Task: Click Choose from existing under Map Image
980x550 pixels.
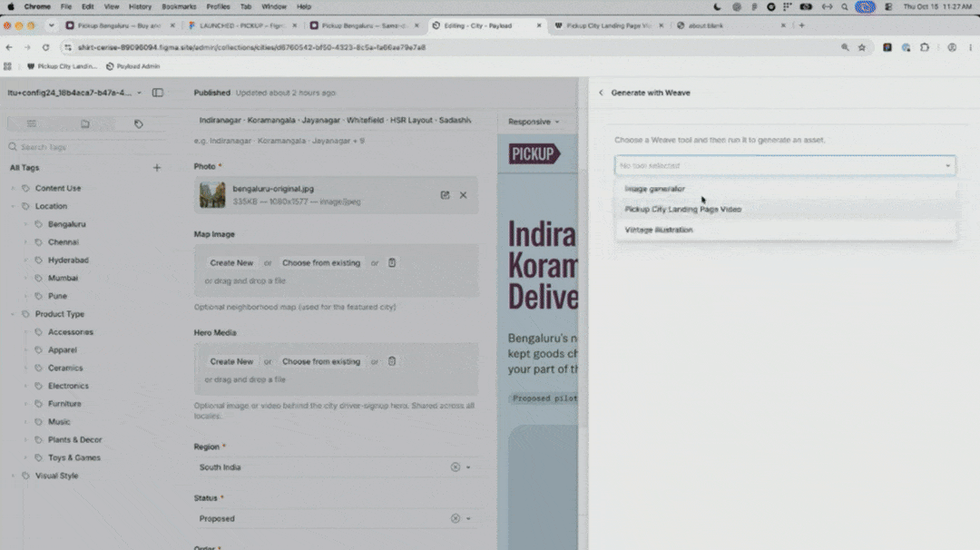Action: 321,263
